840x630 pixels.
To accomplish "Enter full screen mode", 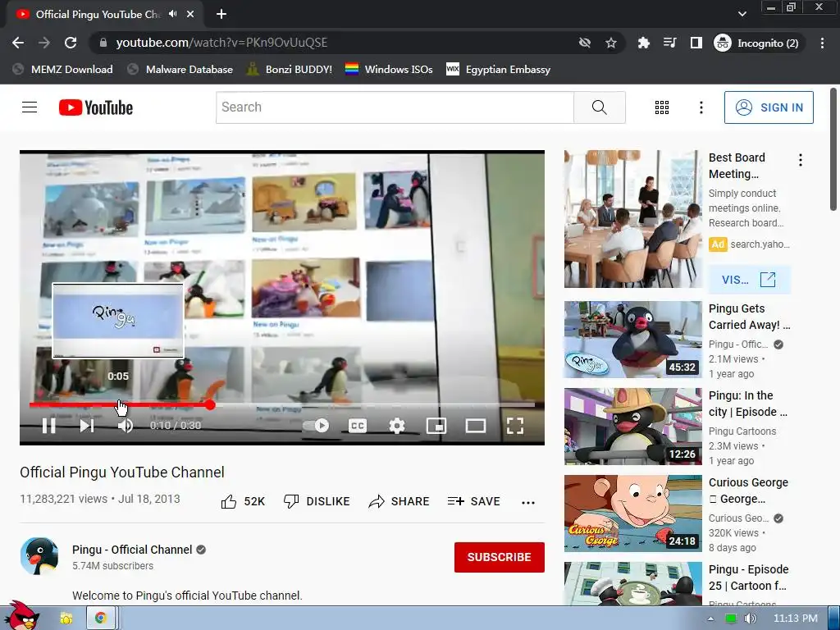I will [515, 426].
